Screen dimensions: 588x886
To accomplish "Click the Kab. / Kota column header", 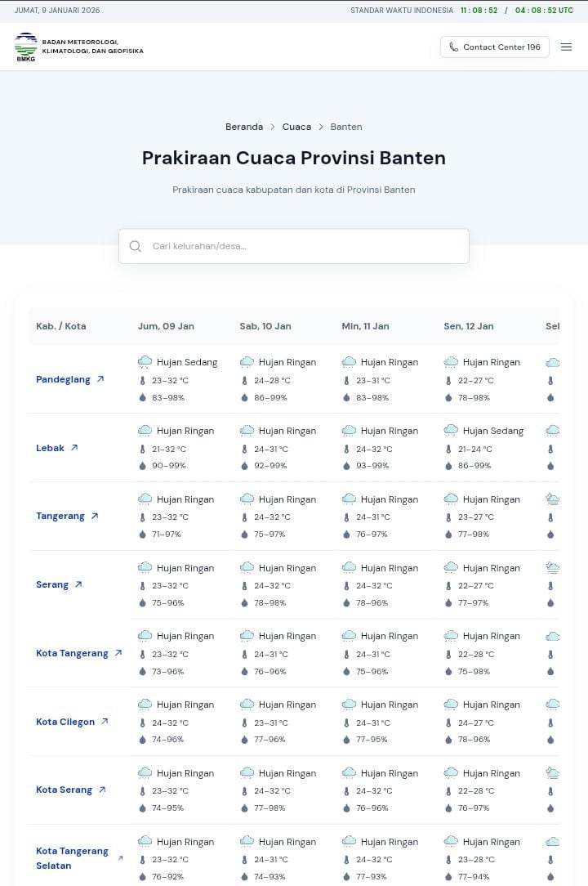I will [x=61, y=326].
